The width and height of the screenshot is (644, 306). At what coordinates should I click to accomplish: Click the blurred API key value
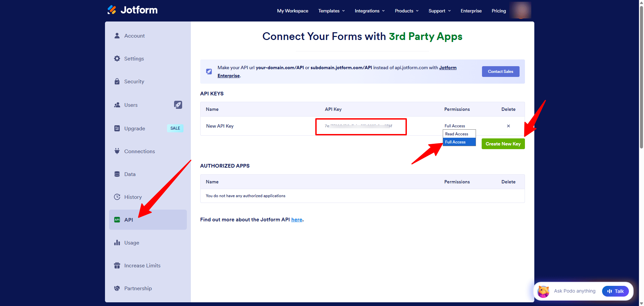pos(358,126)
